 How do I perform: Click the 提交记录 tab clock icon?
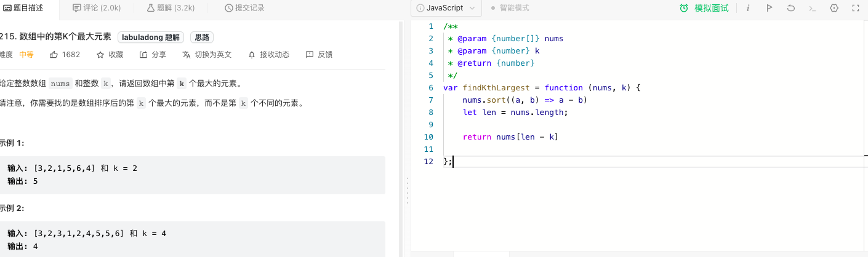click(x=229, y=8)
